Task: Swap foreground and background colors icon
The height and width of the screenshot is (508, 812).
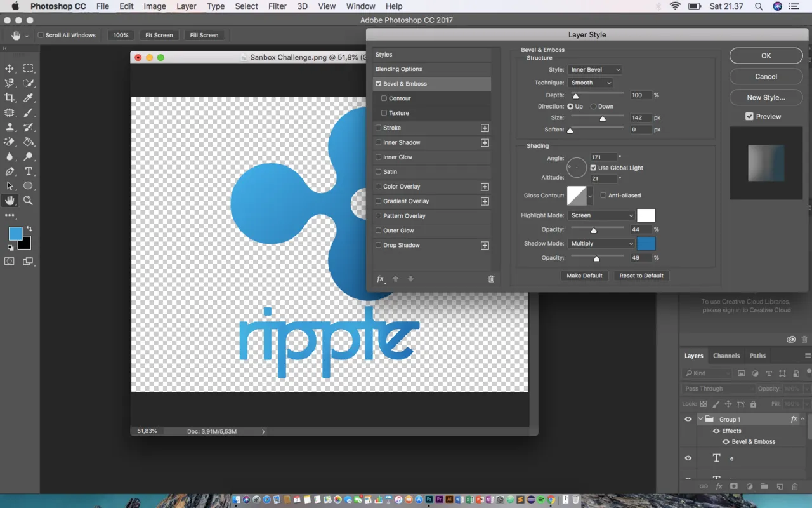Action: [x=29, y=229]
